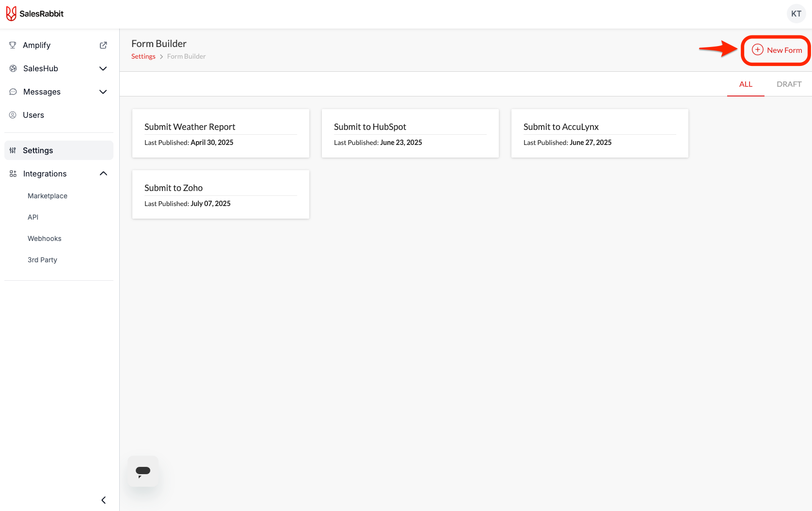The width and height of the screenshot is (812, 511).
Task: Click the Users person icon
Action: click(x=13, y=115)
